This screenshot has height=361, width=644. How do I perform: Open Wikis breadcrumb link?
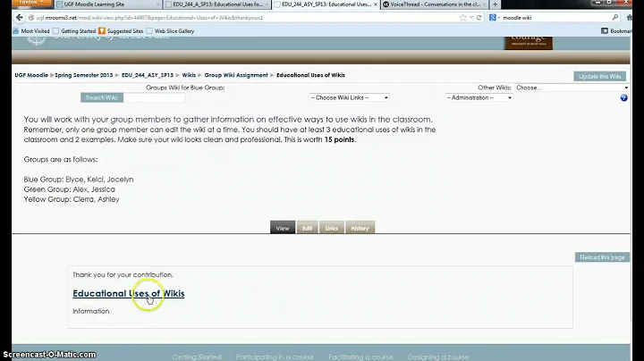pos(189,75)
